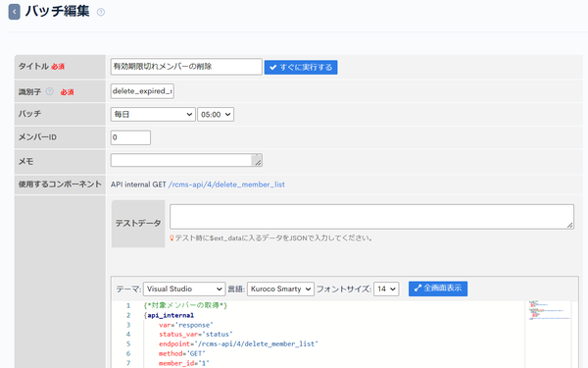Screen dimensions: 588x368
Task: Open the フォントサイズ 14 dropdown
Action: pyautogui.click(x=386, y=289)
